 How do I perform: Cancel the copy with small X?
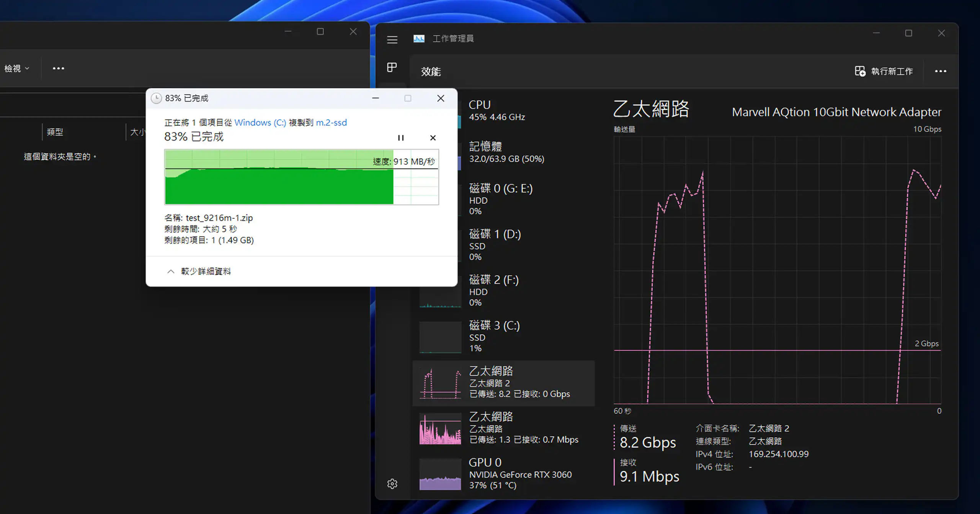[433, 138]
